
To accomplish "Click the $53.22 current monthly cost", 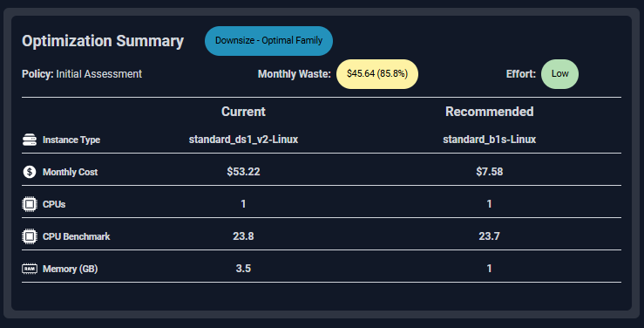I will 243,171.
